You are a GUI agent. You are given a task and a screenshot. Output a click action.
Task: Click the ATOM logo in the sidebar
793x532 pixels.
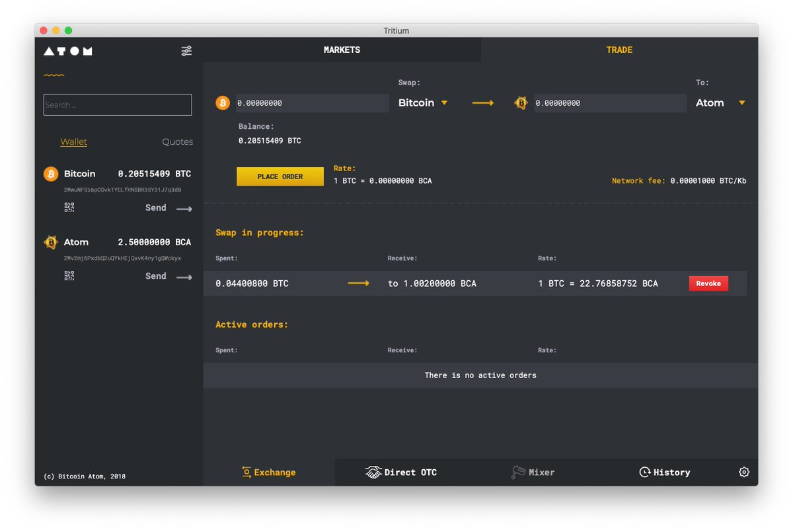(x=67, y=50)
